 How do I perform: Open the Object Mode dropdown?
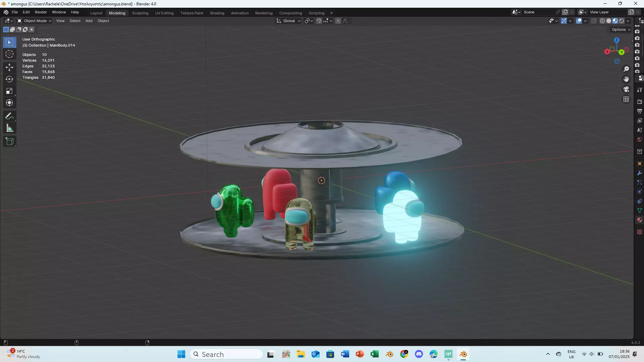click(34, 21)
